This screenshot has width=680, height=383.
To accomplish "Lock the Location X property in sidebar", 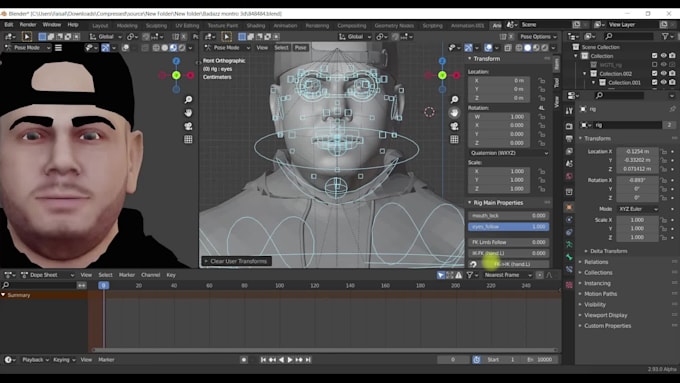I will coord(541,80).
